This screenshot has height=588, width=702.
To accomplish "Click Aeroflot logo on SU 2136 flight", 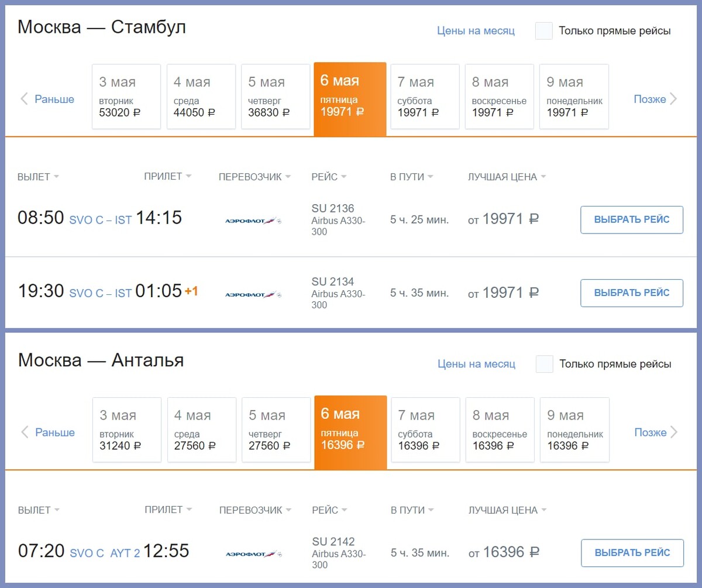I will 253,221.
